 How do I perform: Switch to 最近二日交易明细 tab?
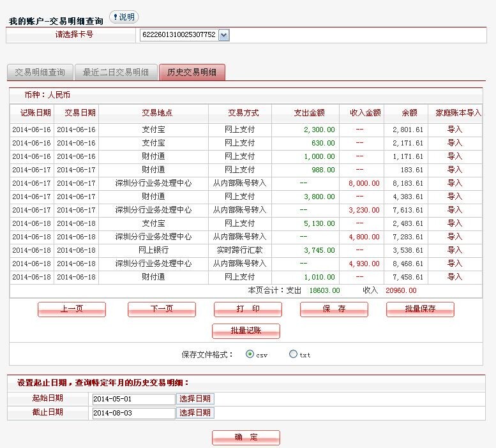click(116, 72)
